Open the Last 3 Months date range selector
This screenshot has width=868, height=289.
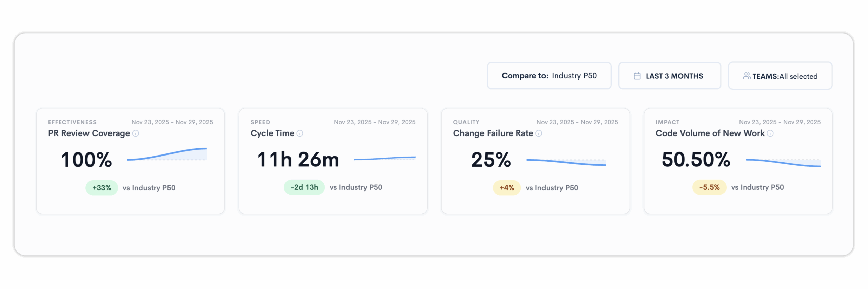click(670, 76)
